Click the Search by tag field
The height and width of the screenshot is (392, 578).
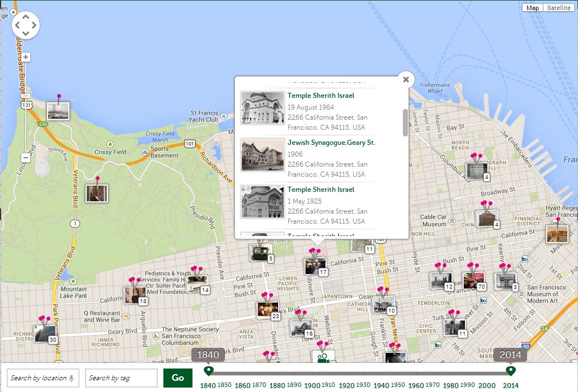click(x=121, y=377)
